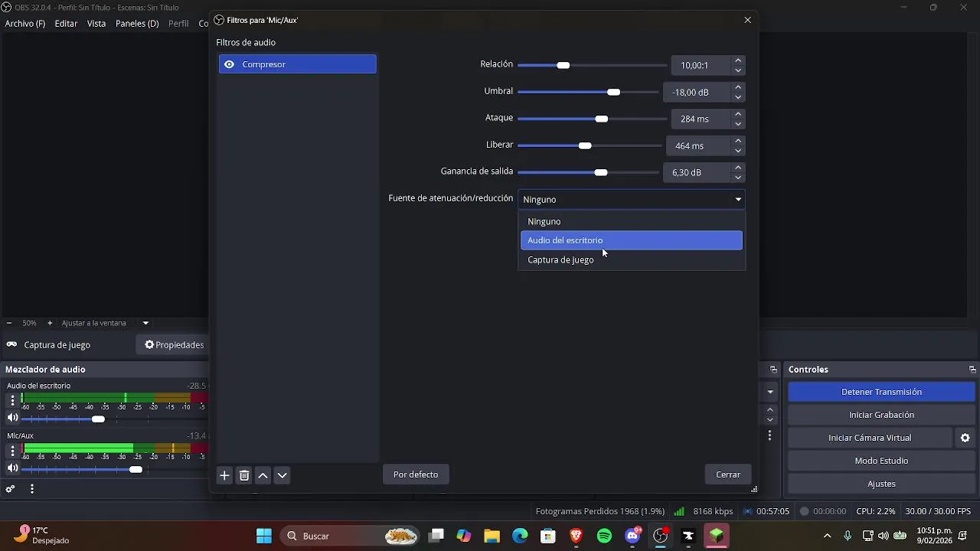Increase Umbral value with up stepper
The image size is (980, 551).
738,87
